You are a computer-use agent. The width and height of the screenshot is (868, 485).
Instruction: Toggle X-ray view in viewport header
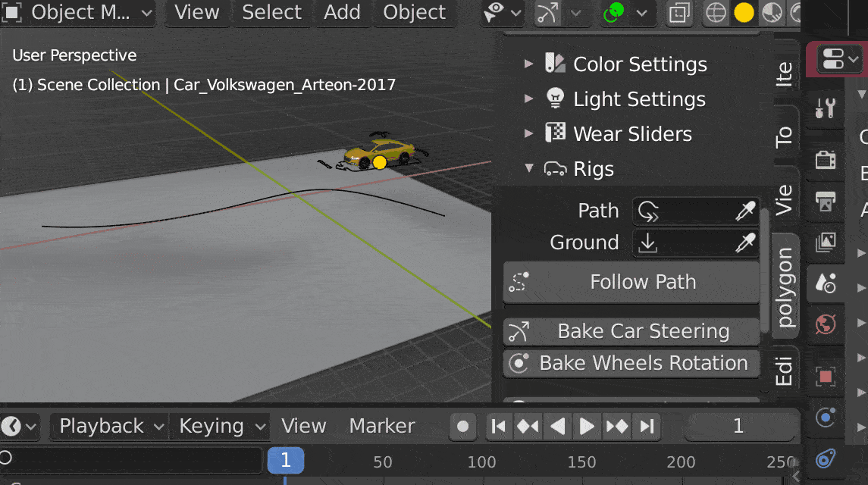(x=680, y=13)
